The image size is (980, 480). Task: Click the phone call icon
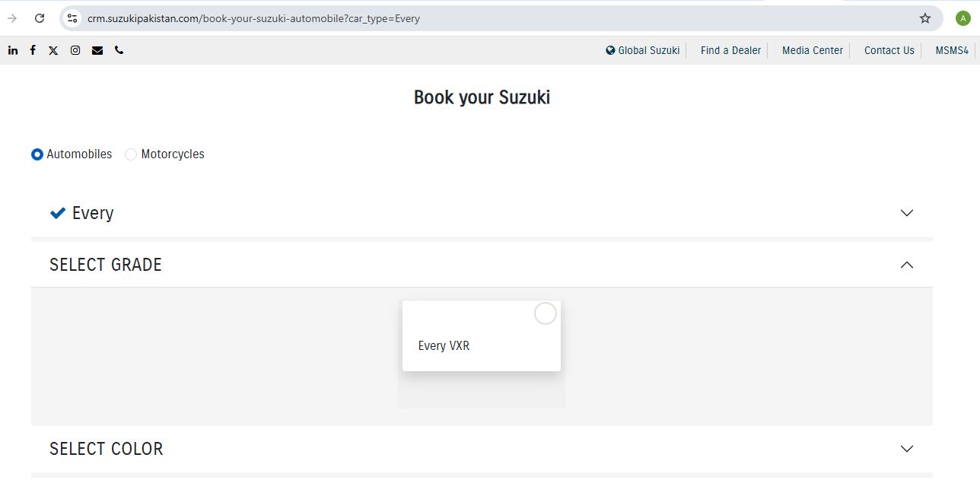[119, 50]
